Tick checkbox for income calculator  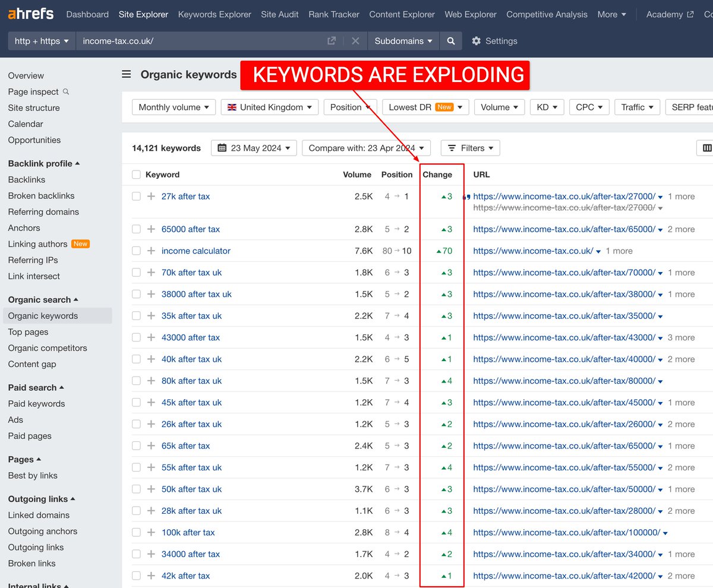coord(136,251)
